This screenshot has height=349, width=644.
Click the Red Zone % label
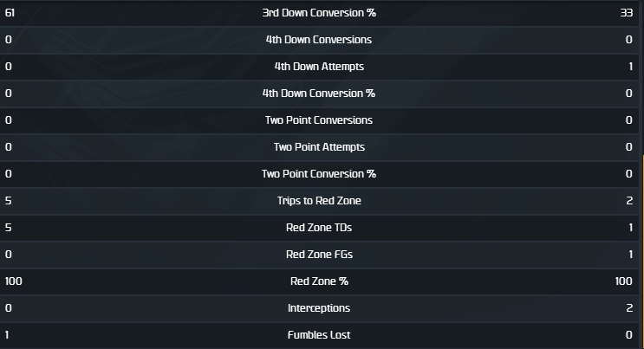319,281
